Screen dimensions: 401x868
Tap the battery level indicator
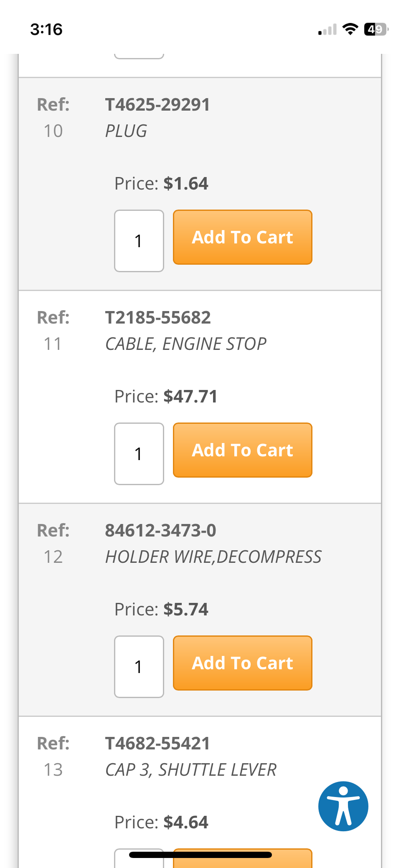coord(376,29)
